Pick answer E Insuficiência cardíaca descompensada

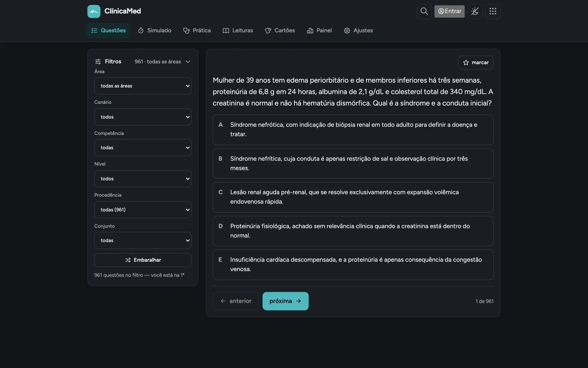click(x=353, y=265)
